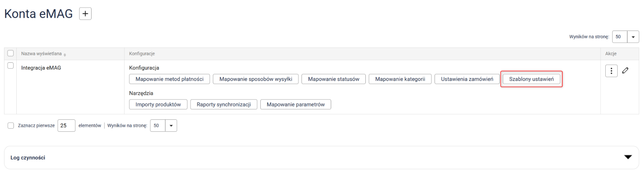Open Mapowanie kategorii configuration
This screenshot has width=644, height=174.
tap(400, 79)
